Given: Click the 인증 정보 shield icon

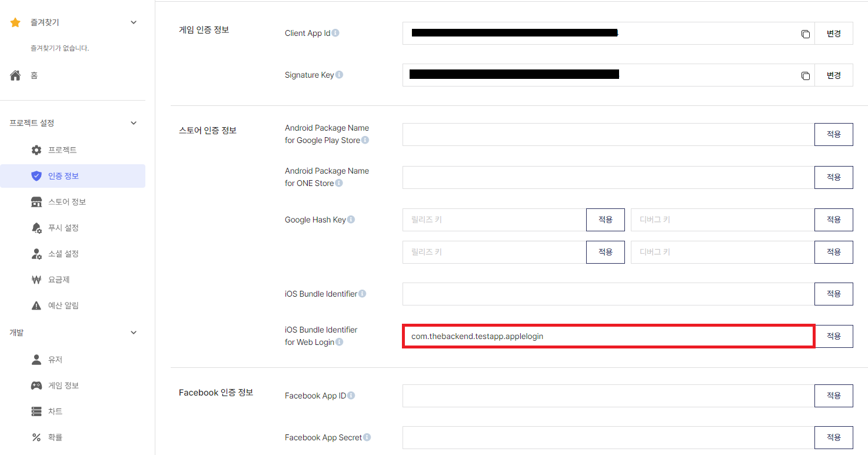Looking at the screenshot, I should coord(36,176).
